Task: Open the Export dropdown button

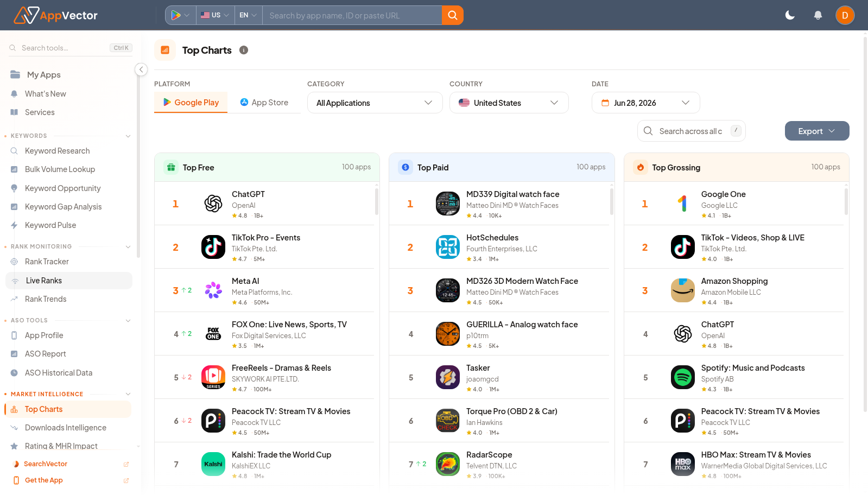Action: pyautogui.click(x=816, y=131)
